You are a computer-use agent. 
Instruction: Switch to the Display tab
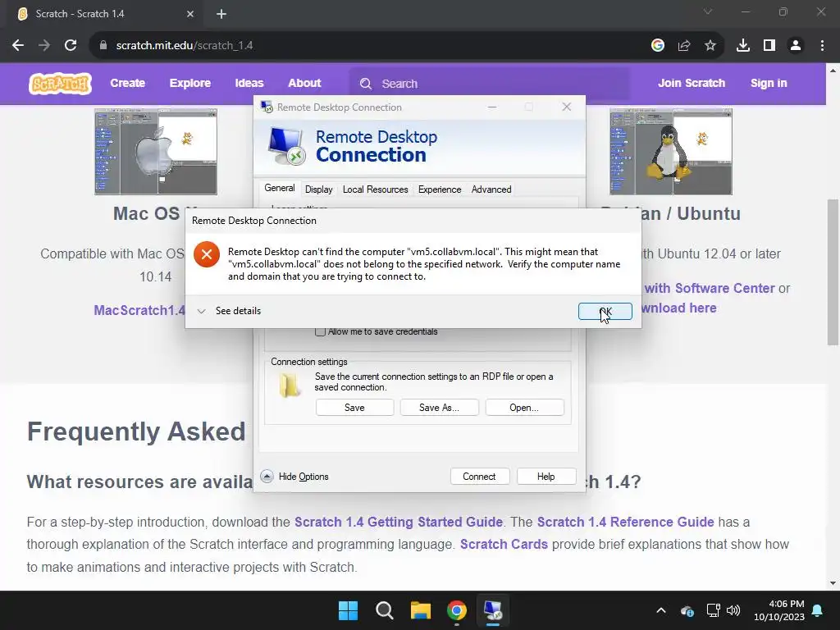point(319,189)
